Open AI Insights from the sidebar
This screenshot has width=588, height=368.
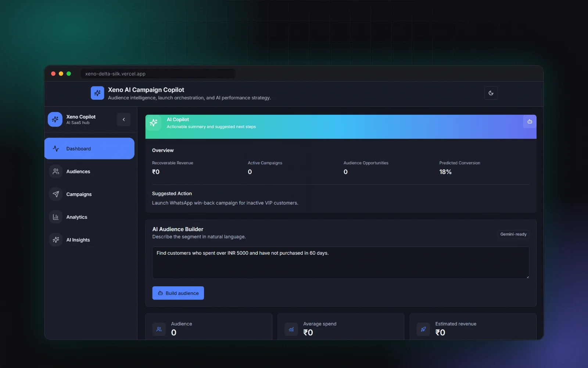(x=89, y=240)
